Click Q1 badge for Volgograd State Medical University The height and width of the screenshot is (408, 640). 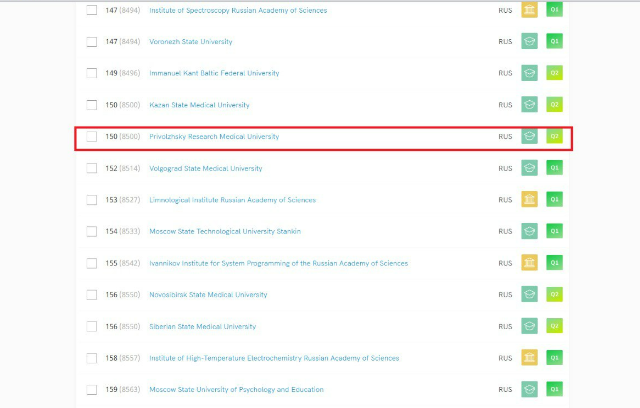coord(554,168)
